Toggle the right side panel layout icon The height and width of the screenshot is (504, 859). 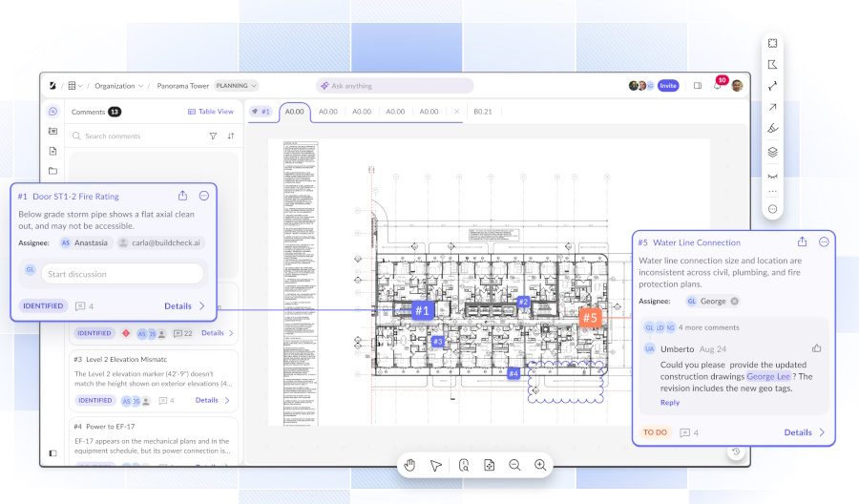tap(697, 86)
